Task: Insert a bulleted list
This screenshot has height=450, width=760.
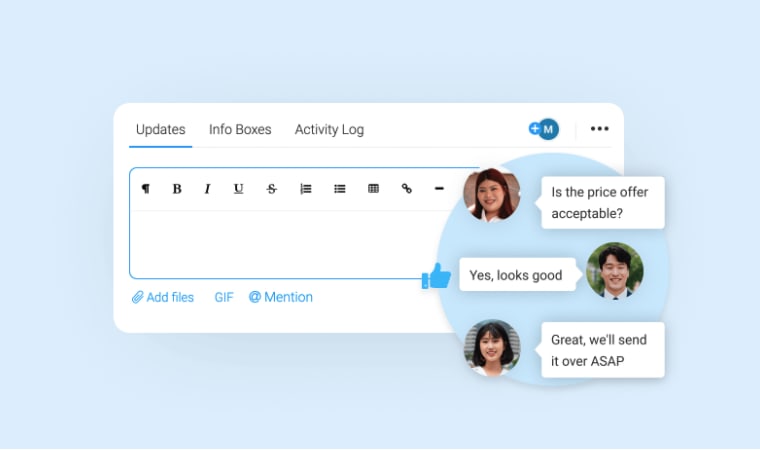Action: click(x=340, y=189)
